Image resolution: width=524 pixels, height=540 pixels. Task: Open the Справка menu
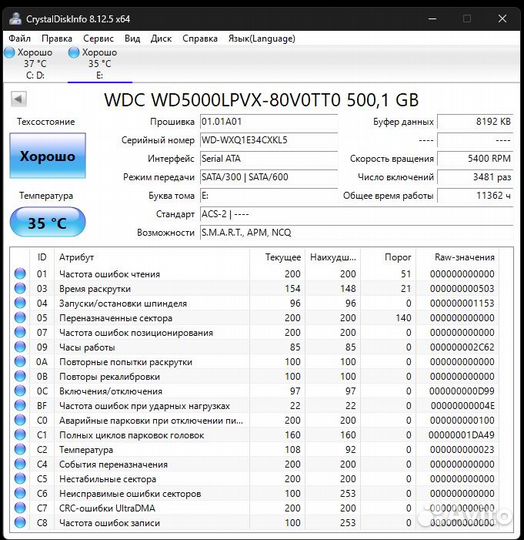coord(200,39)
